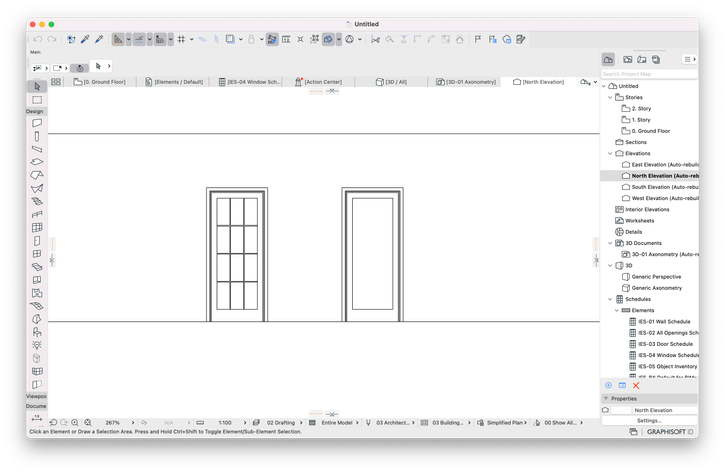Click the Undo arrow
This screenshot has width=725, height=473.
point(38,39)
